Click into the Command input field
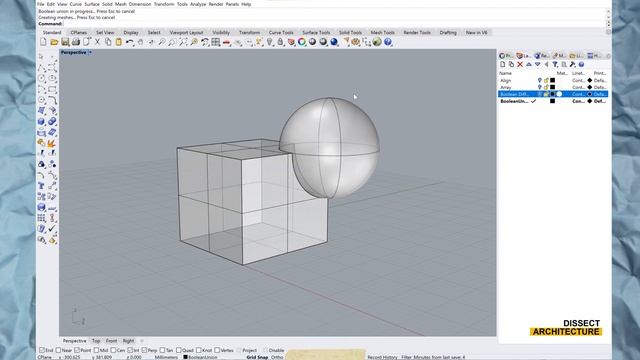 (x=335, y=24)
